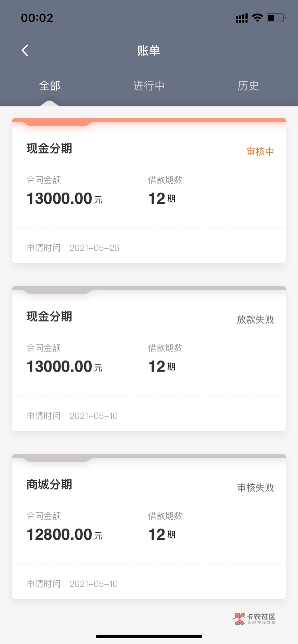
Task: Tap the 卡农社区 watermark logo
Action: [255, 618]
